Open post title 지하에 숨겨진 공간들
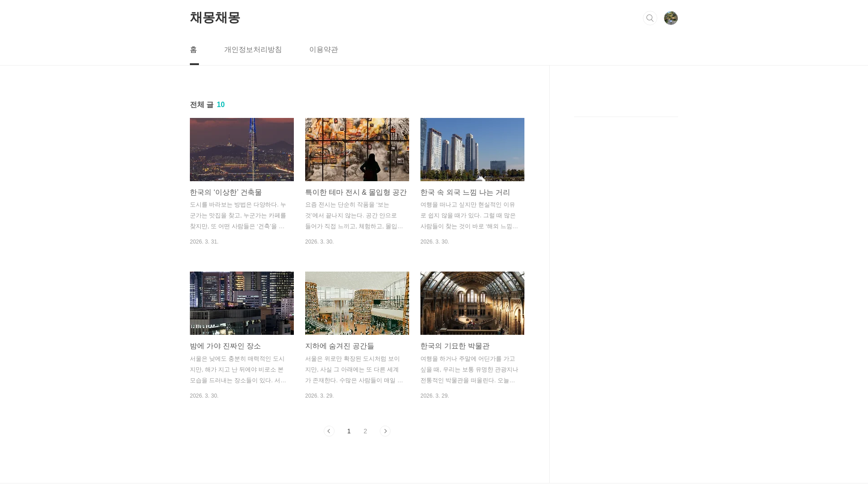 pyautogui.click(x=340, y=346)
